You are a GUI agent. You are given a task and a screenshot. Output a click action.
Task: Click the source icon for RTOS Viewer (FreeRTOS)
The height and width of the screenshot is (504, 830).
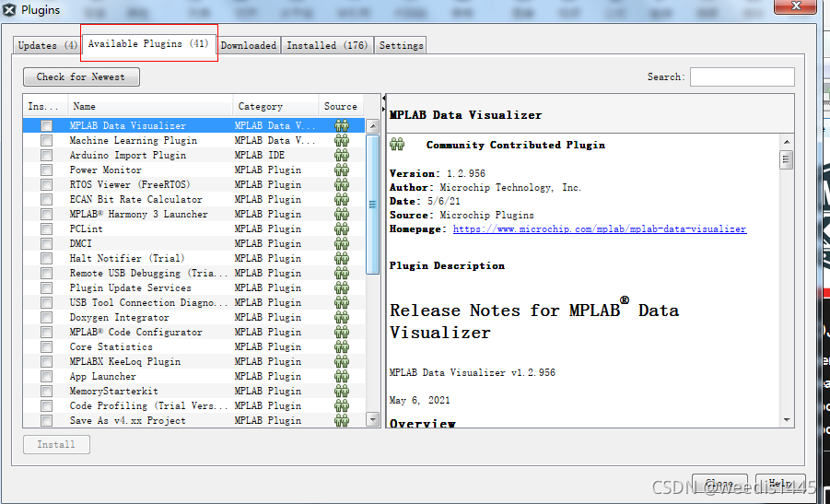(x=342, y=185)
